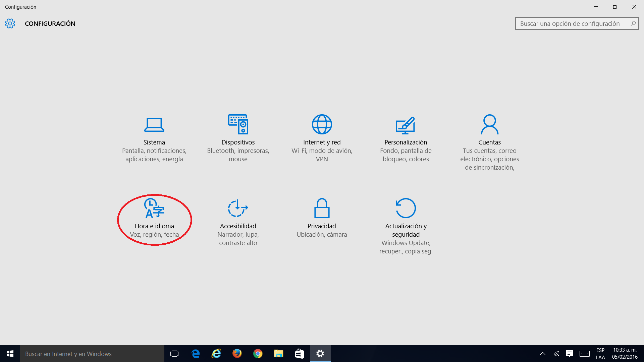Open Internet y red globe icon
The image size is (644, 362).
[x=322, y=124]
